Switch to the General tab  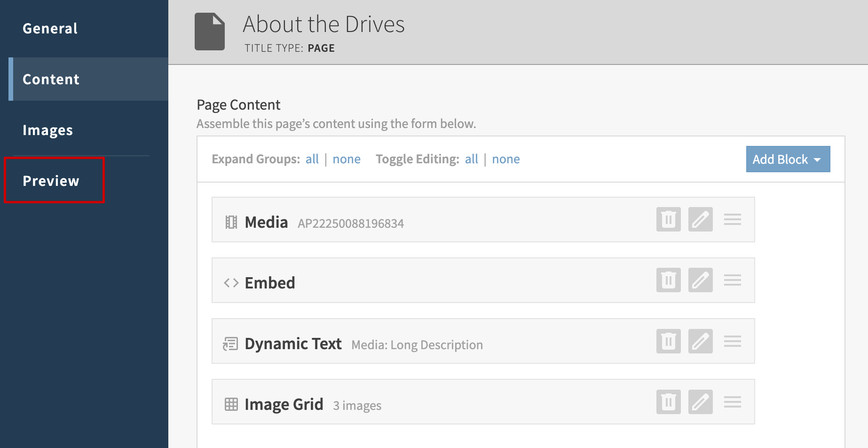click(x=50, y=28)
